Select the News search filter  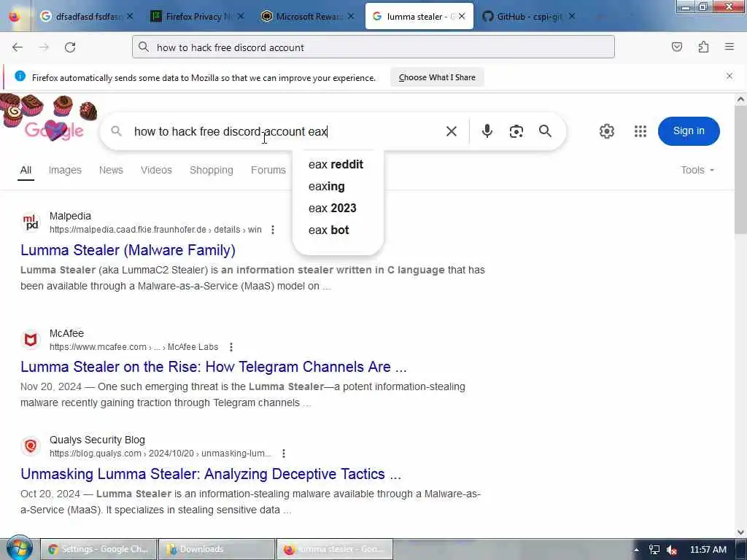(111, 170)
